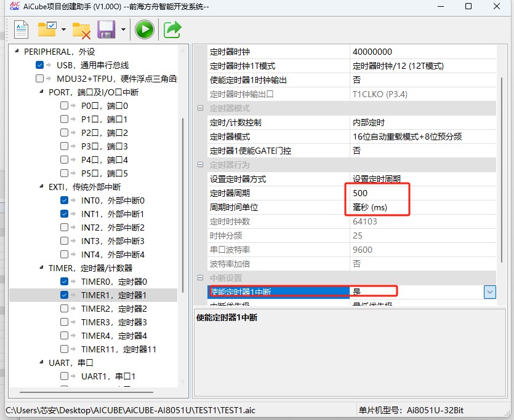Check the UART1 串口1 checkbox
The width and height of the screenshot is (514, 420).
pyautogui.click(x=64, y=376)
